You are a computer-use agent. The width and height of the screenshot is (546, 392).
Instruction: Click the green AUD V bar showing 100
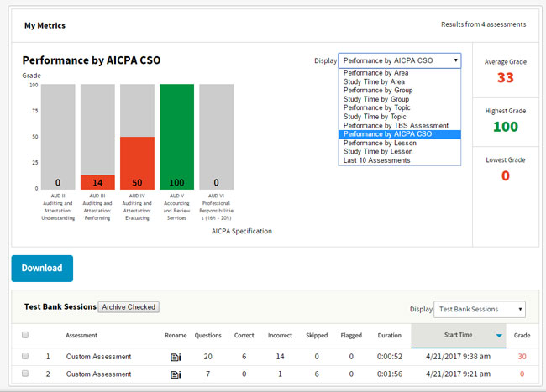[177, 137]
